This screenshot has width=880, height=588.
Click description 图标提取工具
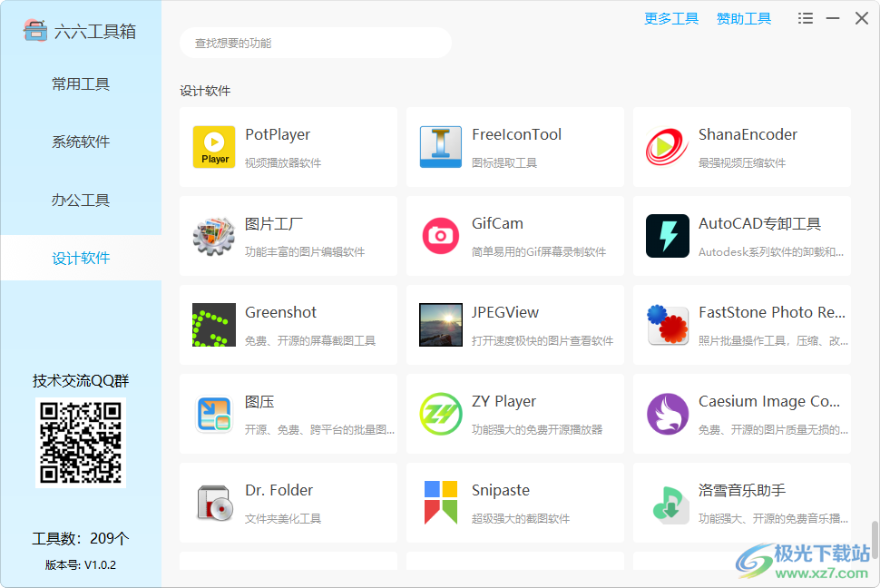[504, 162]
